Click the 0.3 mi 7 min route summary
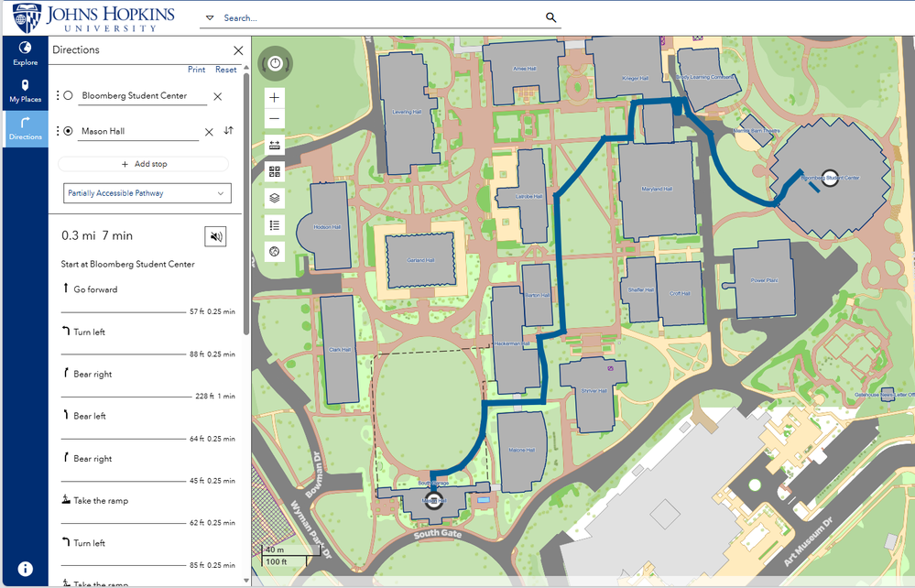915x588 pixels. point(97,235)
